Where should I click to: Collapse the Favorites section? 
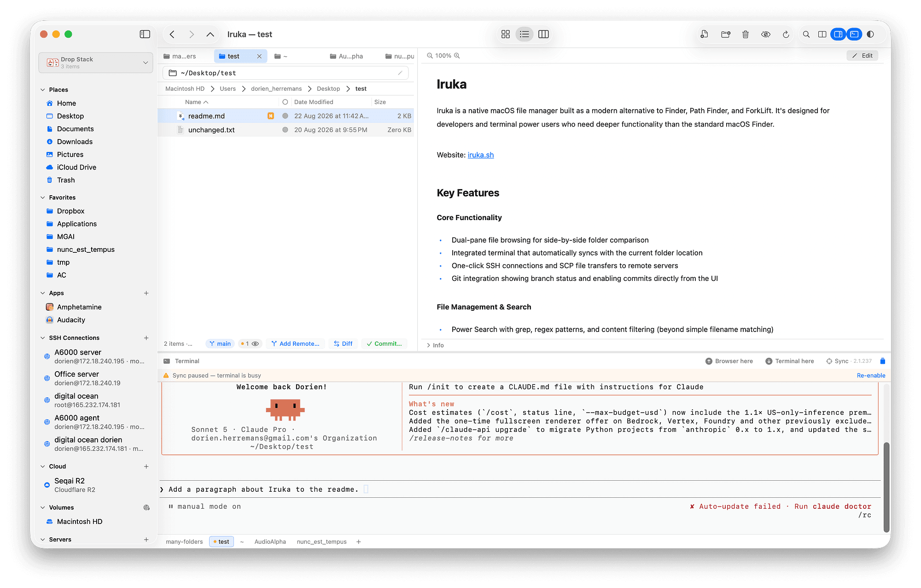tap(43, 198)
